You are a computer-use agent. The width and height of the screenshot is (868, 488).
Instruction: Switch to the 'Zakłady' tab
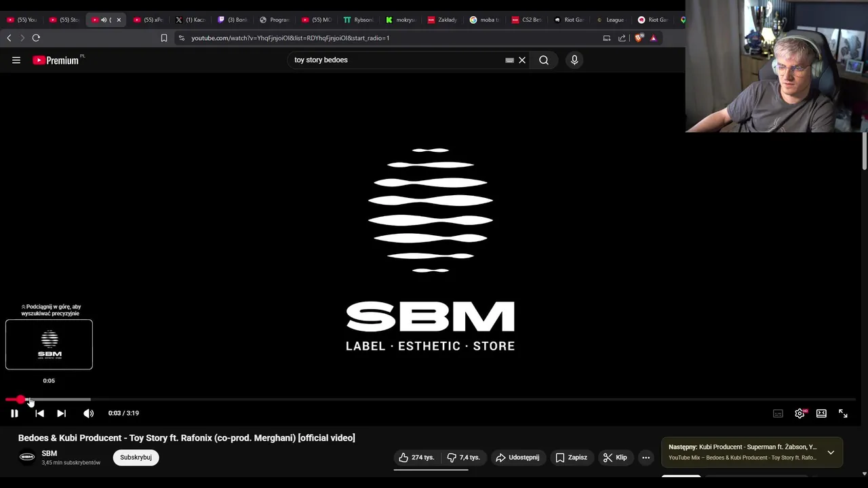[442, 20]
